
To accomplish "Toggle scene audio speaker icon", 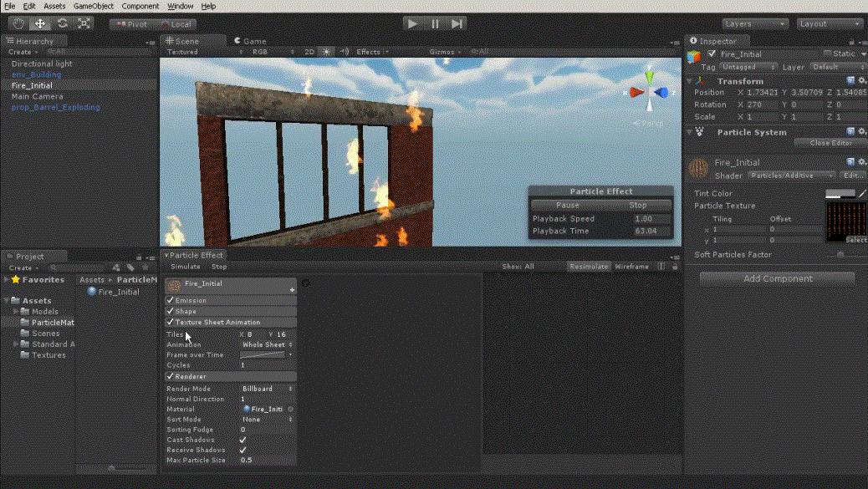I will pos(345,52).
